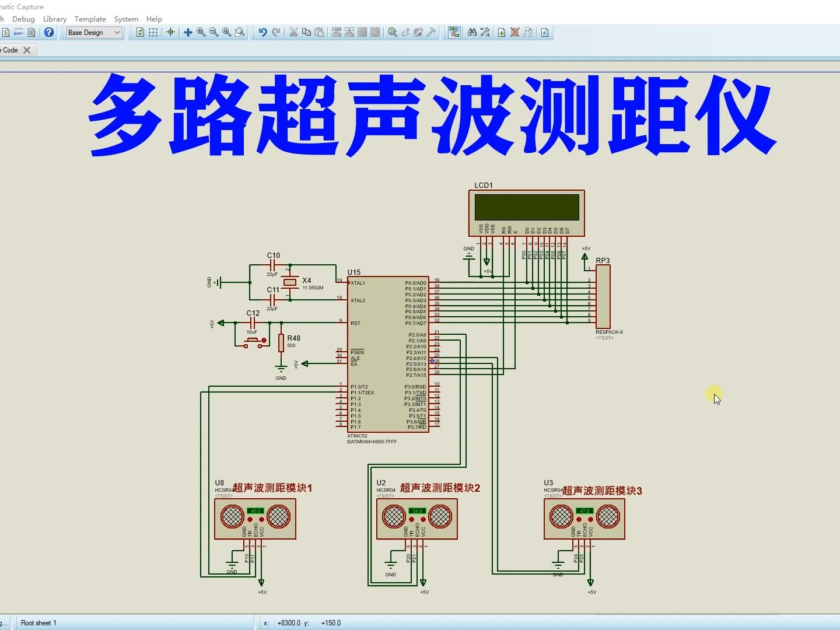The width and height of the screenshot is (840, 630).
Task: Click Root sheet 1 in status bar
Action: coord(38,623)
